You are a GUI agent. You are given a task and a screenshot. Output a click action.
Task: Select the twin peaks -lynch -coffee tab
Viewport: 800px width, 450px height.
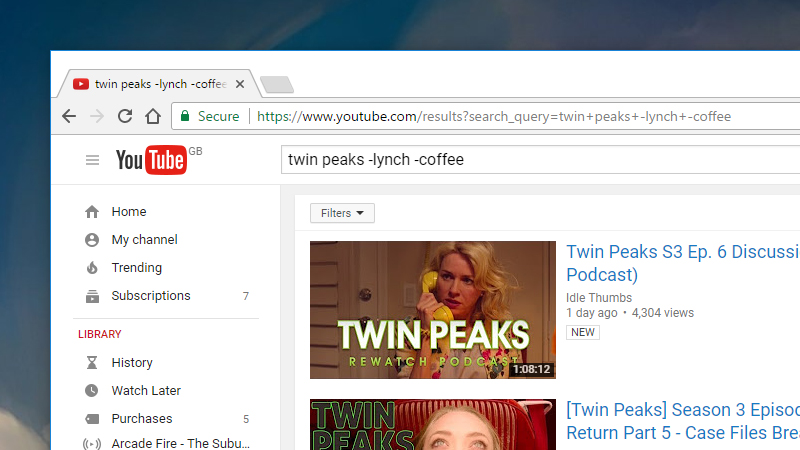[160, 84]
